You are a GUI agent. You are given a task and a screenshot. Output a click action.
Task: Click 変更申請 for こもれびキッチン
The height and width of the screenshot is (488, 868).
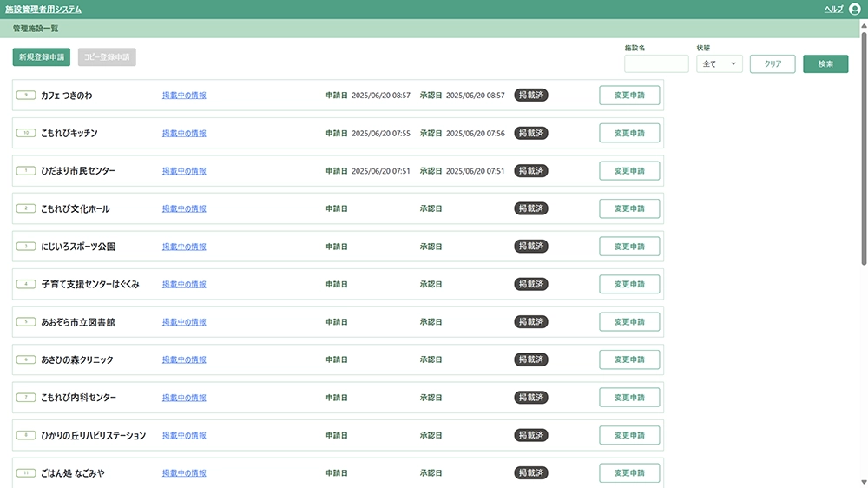pyautogui.click(x=629, y=133)
